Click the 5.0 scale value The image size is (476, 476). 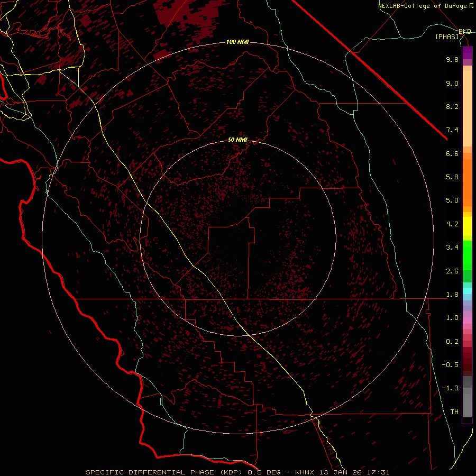452,200
